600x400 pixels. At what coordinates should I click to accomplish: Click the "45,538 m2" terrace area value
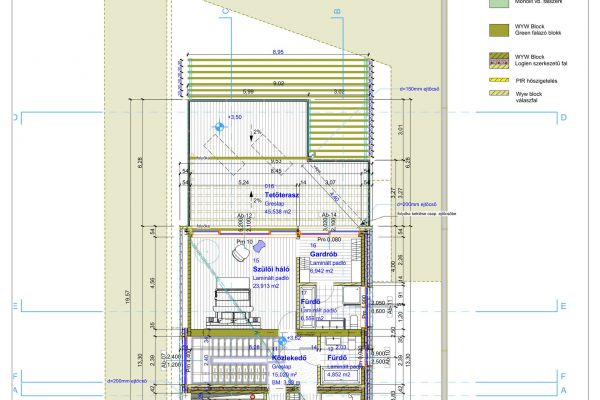(x=278, y=211)
